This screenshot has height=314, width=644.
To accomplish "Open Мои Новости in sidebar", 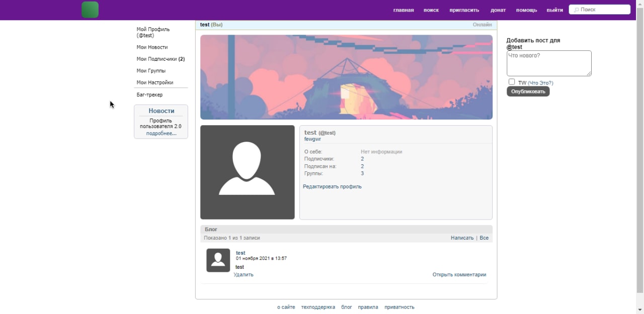I will point(152,47).
